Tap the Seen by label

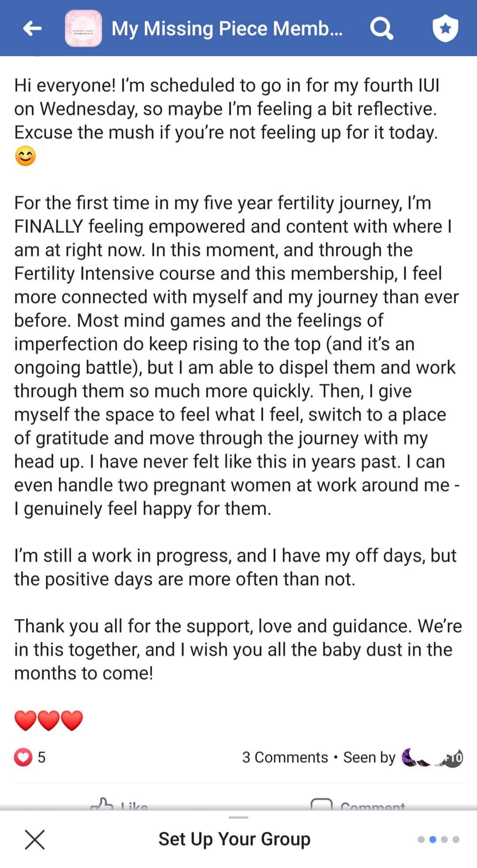369,758
